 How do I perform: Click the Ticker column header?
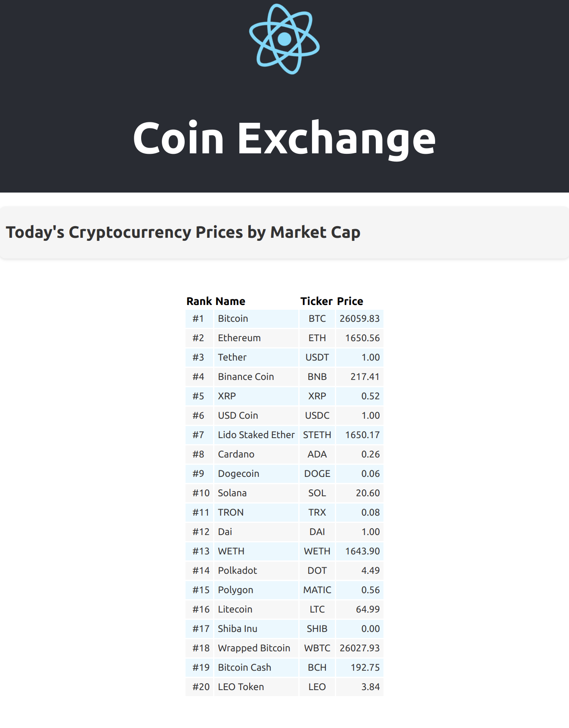[x=316, y=301]
